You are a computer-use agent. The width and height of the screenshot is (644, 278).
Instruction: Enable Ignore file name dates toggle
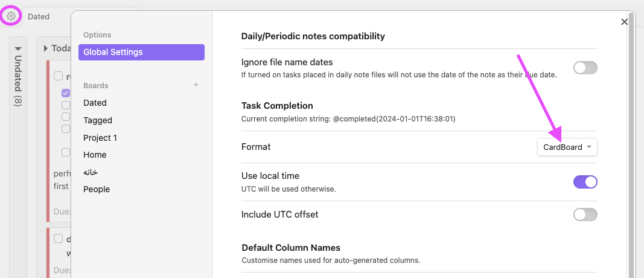(585, 68)
